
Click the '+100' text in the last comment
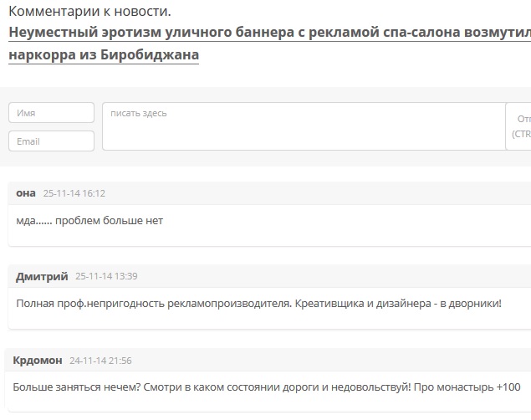(508, 387)
